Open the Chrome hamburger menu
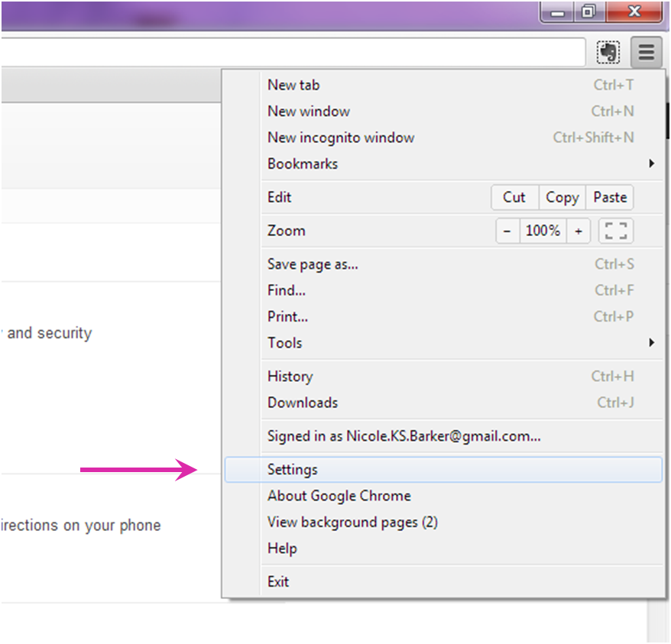The height and width of the screenshot is (644, 671). point(646,52)
